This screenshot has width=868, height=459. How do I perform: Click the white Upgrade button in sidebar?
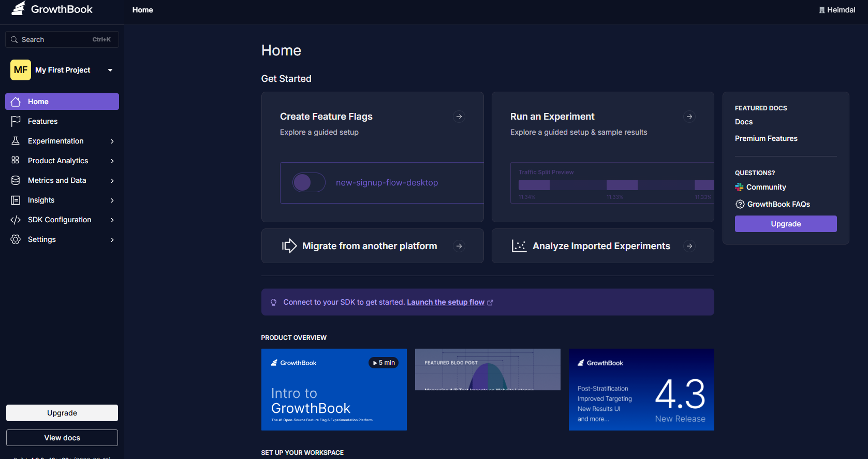tap(62, 413)
